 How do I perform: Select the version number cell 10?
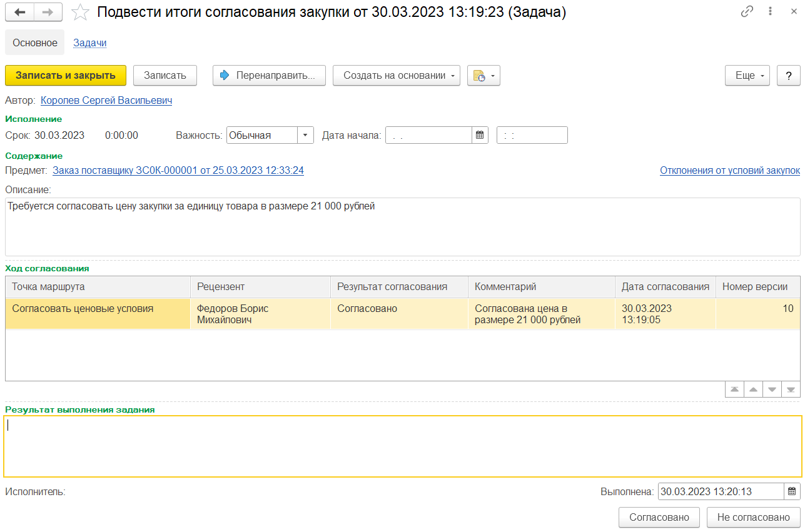coord(758,314)
